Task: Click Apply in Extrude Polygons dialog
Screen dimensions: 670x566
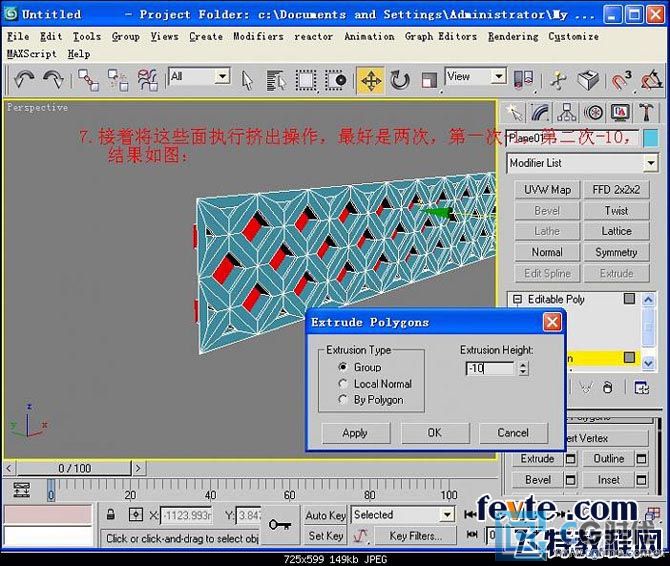Action: (x=356, y=433)
